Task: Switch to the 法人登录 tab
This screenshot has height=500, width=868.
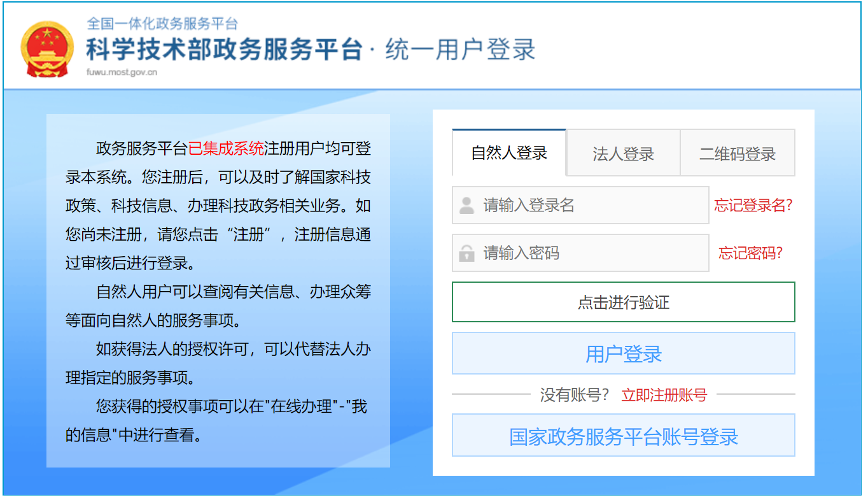Action: pyautogui.click(x=623, y=153)
